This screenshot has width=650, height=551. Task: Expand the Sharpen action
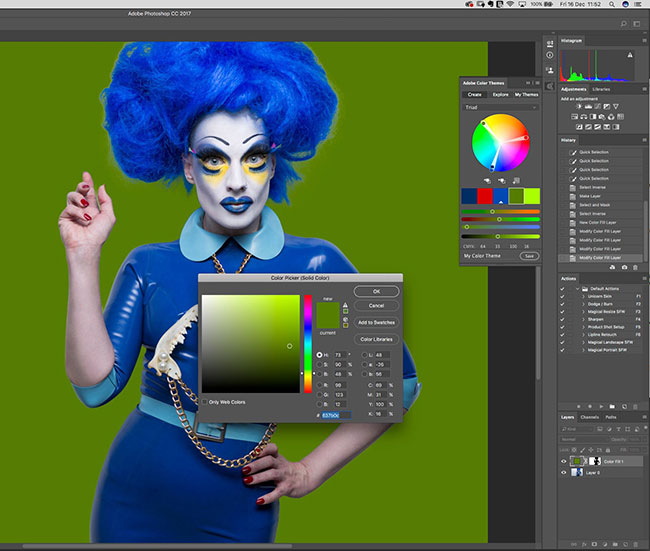pos(583,317)
